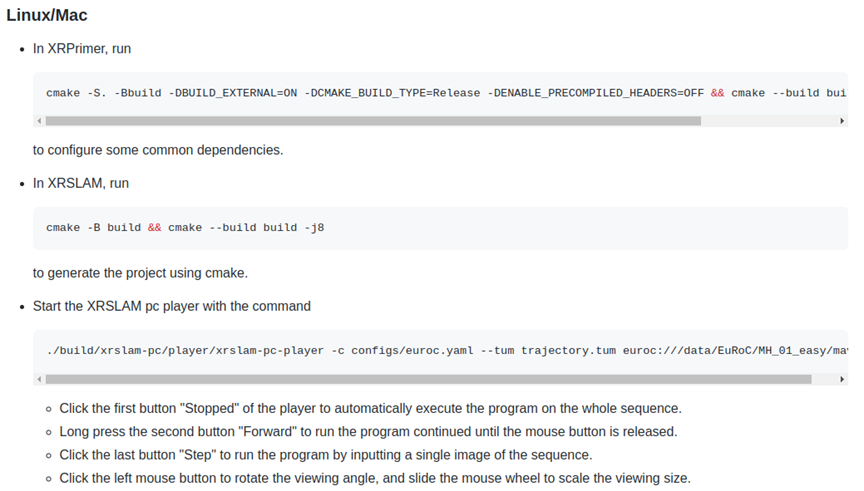Click the red && in XRPrimer command
Image resolution: width=864 pixels, height=491 pixels.
pyautogui.click(x=718, y=92)
